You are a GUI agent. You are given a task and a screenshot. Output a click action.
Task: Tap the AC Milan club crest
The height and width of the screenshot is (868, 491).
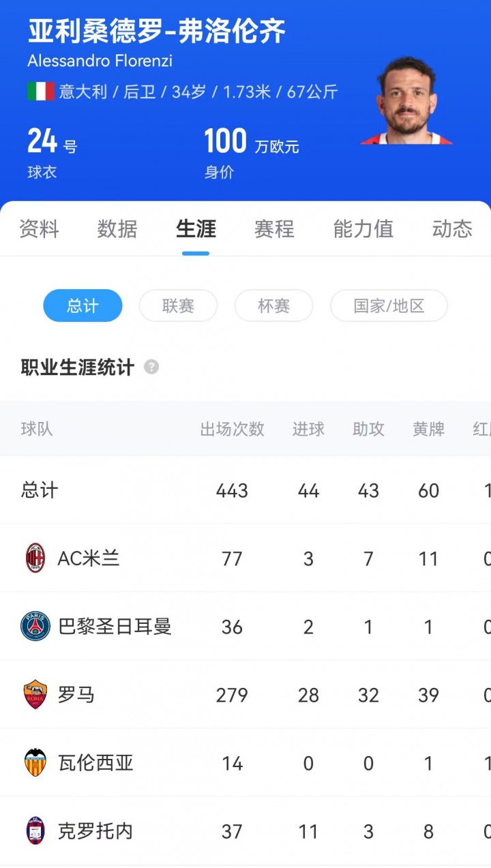coord(35,558)
